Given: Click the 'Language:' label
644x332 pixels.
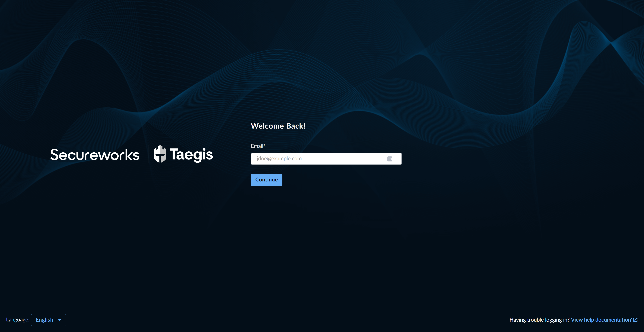Looking at the screenshot, I should pyautogui.click(x=18, y=320).
